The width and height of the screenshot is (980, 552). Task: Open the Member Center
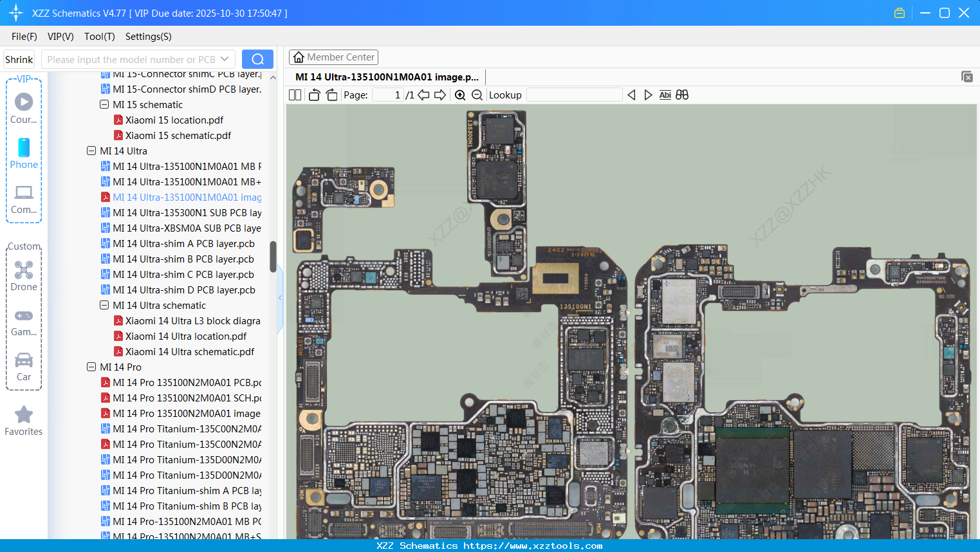click(333, 57)
